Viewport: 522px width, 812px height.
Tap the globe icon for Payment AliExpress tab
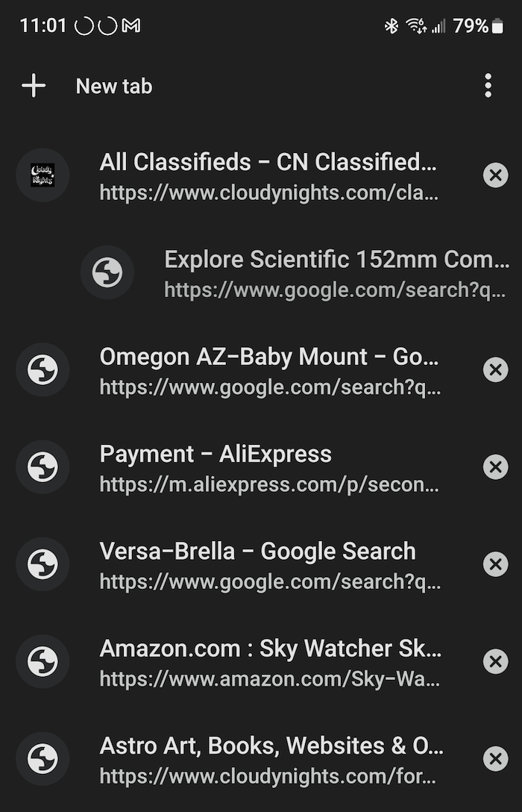coord(43,466)
